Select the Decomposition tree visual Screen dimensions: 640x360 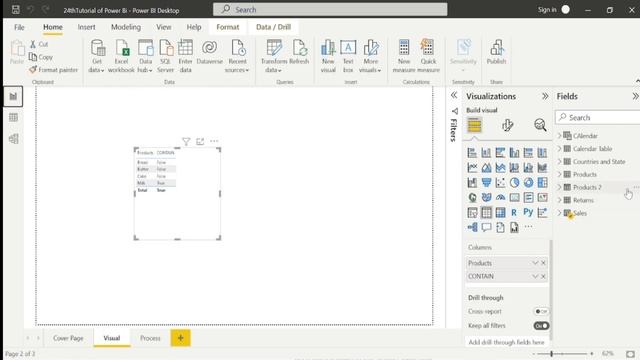[472, 227]
